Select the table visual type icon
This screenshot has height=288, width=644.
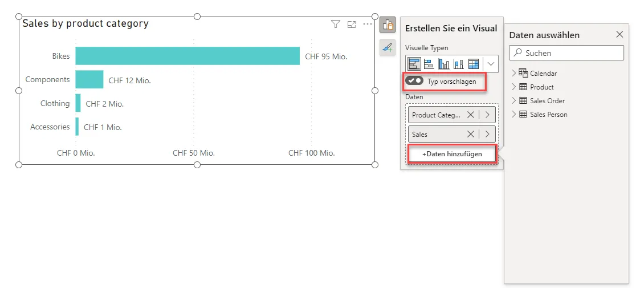click(x=474, y=64)
